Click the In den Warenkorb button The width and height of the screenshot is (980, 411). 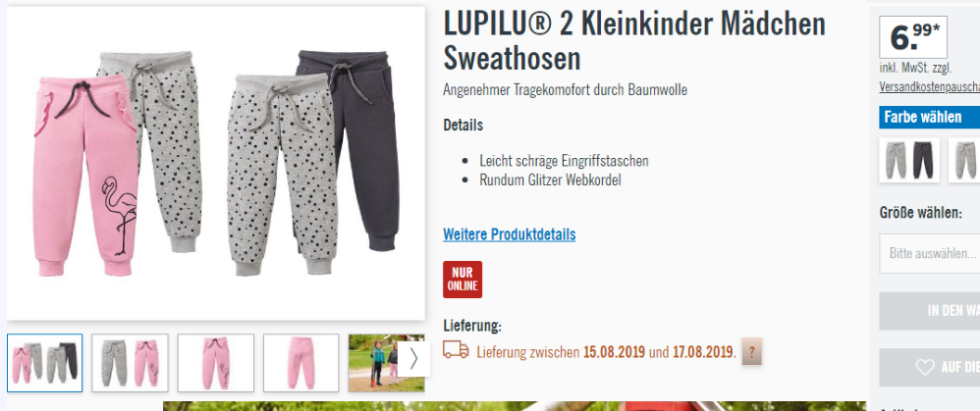pyautogui.click(x=929, y=310)
